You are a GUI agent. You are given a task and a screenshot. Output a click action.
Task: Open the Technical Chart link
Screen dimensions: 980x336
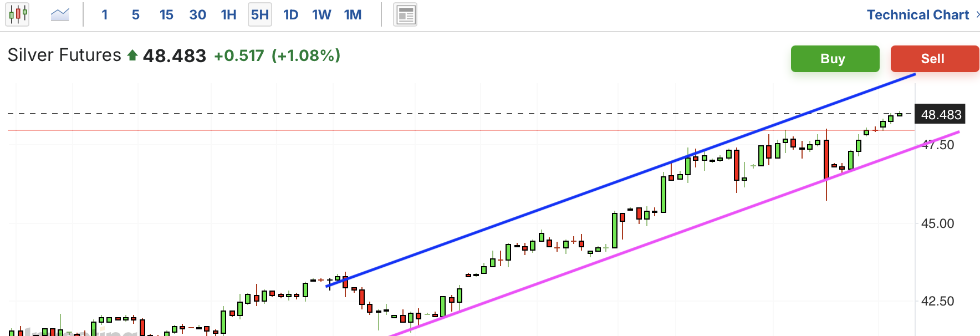click(918, 15)
